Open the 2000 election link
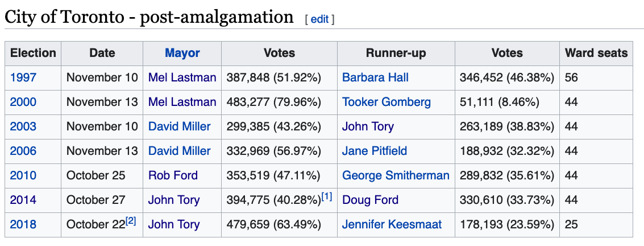Viewport: 644px width, 246px height. tap(23, 102)
